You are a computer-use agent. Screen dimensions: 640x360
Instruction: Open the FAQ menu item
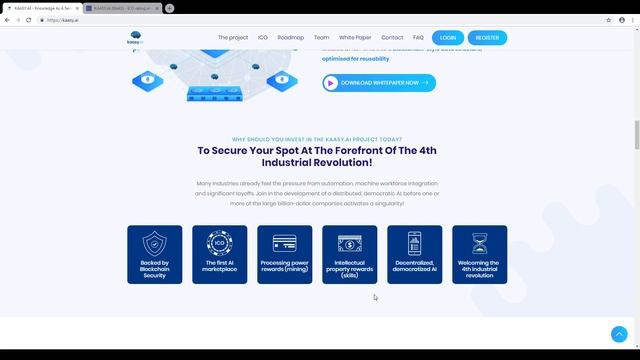point(418,38)
